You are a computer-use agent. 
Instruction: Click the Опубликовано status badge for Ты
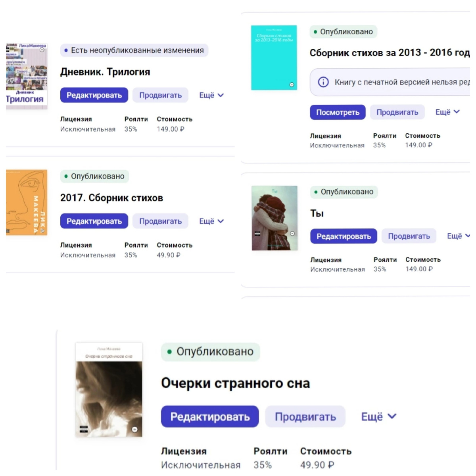point(344,192)
